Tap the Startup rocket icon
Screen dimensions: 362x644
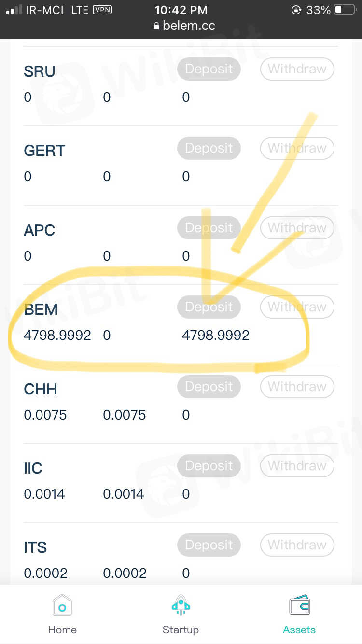(x=181, y=604)
